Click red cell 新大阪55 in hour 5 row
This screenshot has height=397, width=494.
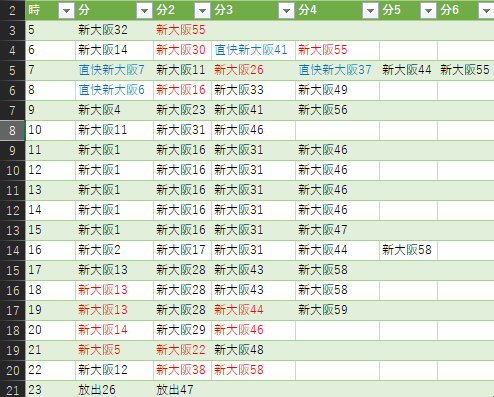pyautogui.click(x=181, y=30)
